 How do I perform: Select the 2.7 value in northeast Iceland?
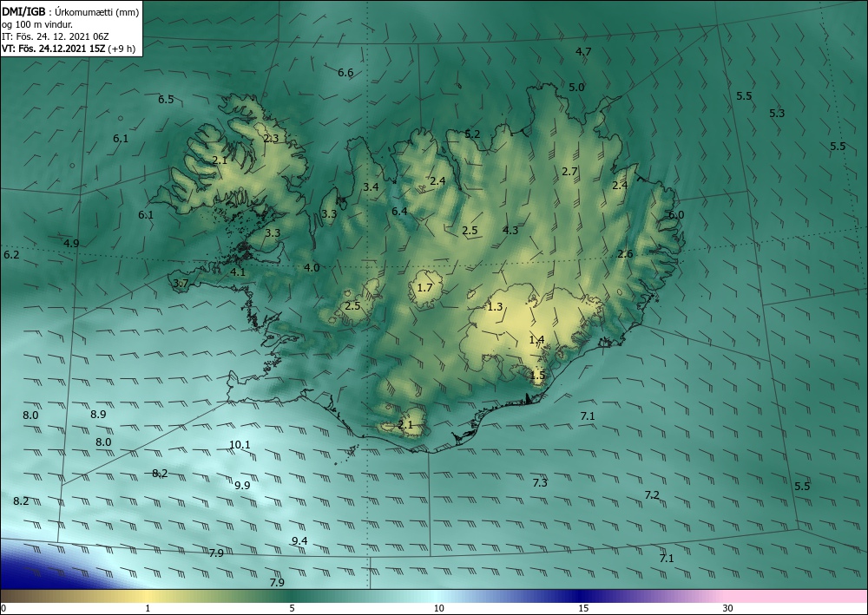point(569,172)
